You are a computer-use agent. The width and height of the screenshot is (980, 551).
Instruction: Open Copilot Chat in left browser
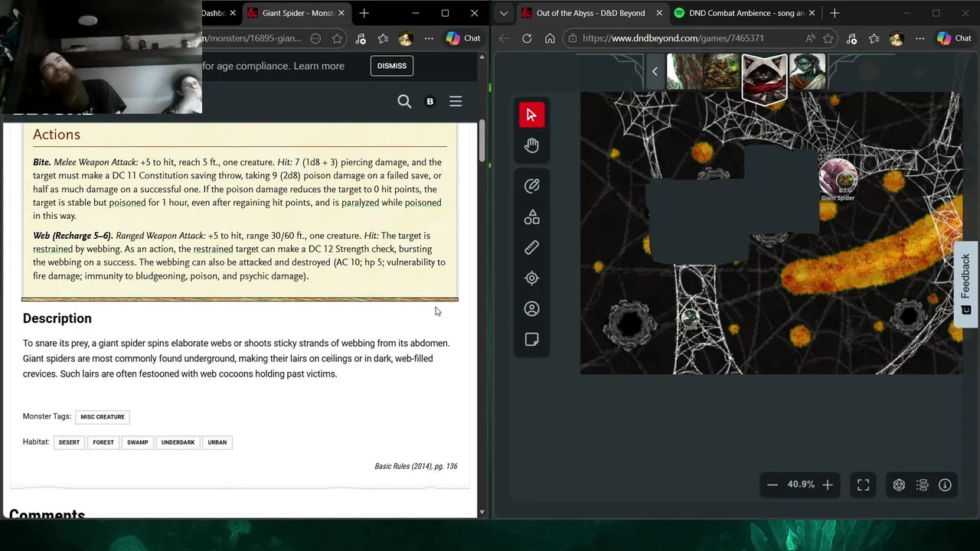point(463,38)
